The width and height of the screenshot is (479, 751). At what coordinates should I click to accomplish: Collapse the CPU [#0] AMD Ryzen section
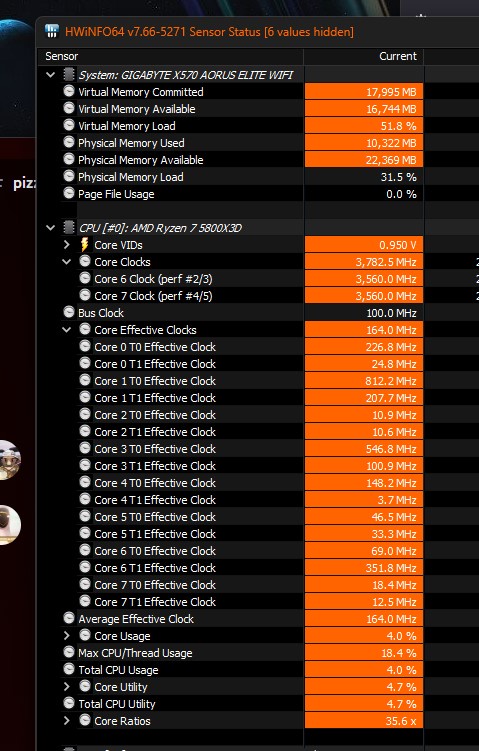click(51, 228)
